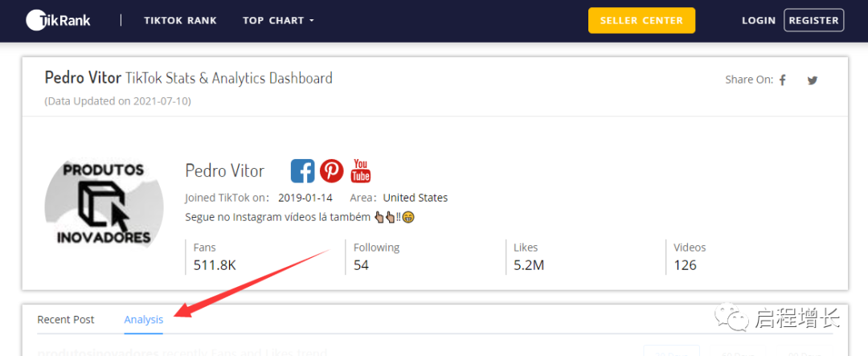Click the Login link
This screenshot has width=868, height=356.
click(x=759, y=20)
